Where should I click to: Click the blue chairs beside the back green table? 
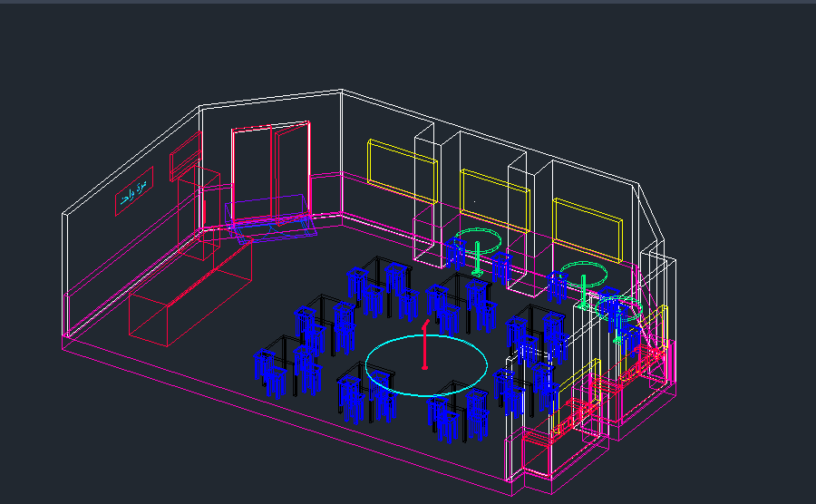457,254
